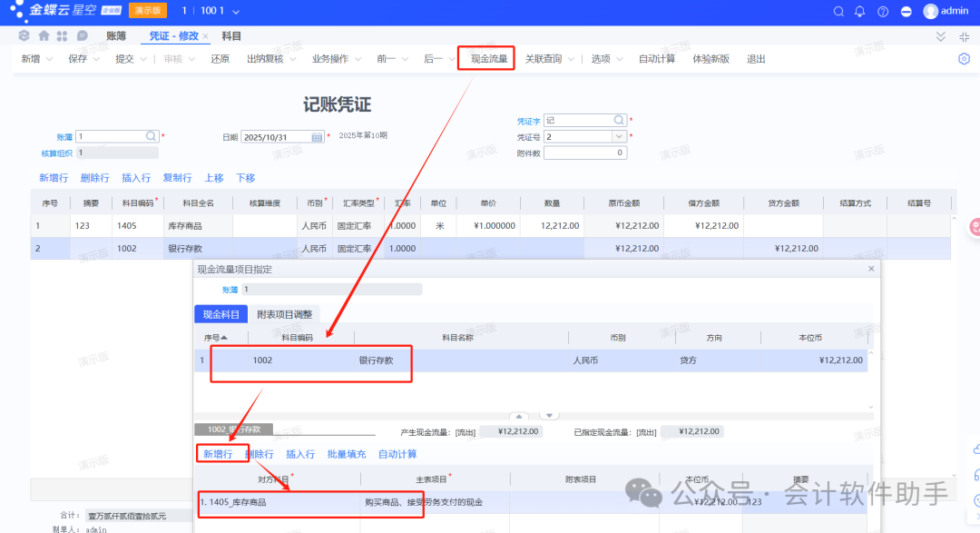The width and height of the screenshot is (980, 533).
Task: Click 复制行 link above voucher table
Action: click(x=177, y=178)
